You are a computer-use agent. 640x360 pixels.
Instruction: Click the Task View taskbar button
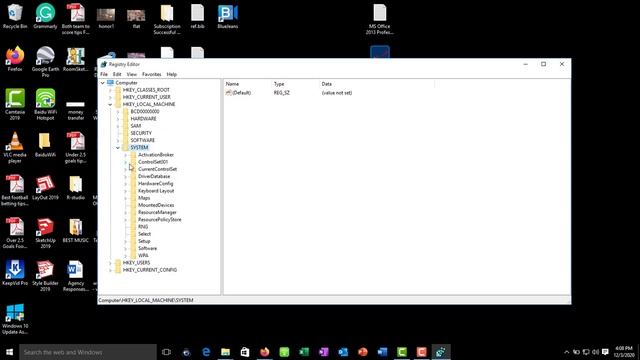[166, 352]
